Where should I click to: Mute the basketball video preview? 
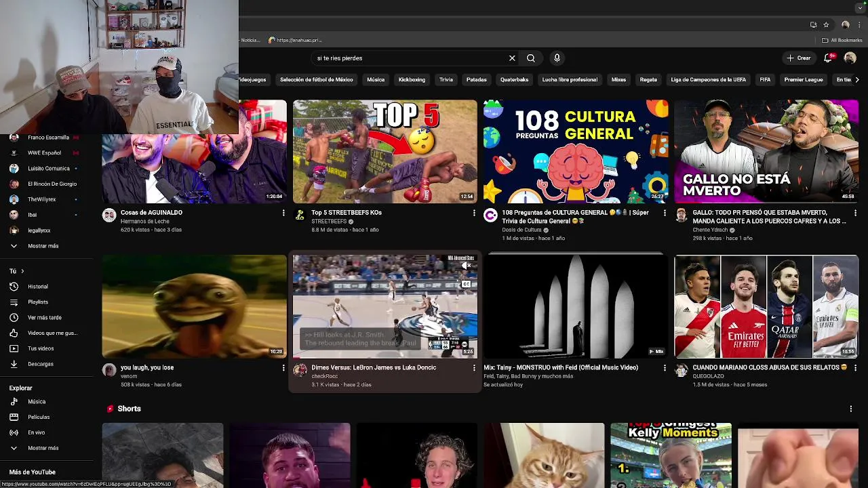click(x=467, y=266)
